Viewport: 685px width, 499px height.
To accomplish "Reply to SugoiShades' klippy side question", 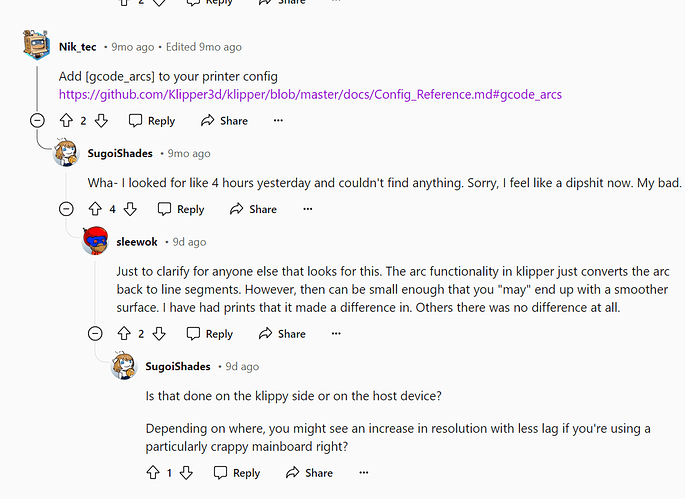I will click(x=236, y=473).
